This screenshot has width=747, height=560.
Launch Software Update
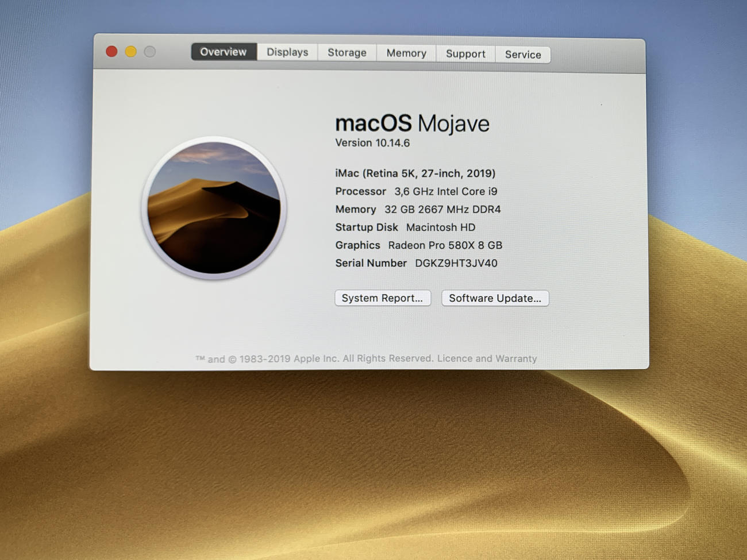click(495, 298)
